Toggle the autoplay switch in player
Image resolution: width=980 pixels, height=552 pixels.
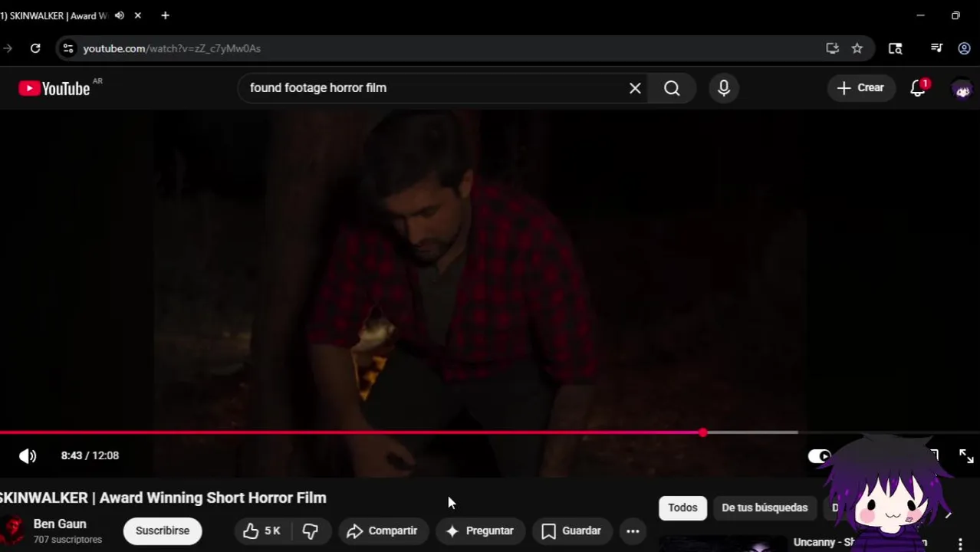click(x=820, y=456)
